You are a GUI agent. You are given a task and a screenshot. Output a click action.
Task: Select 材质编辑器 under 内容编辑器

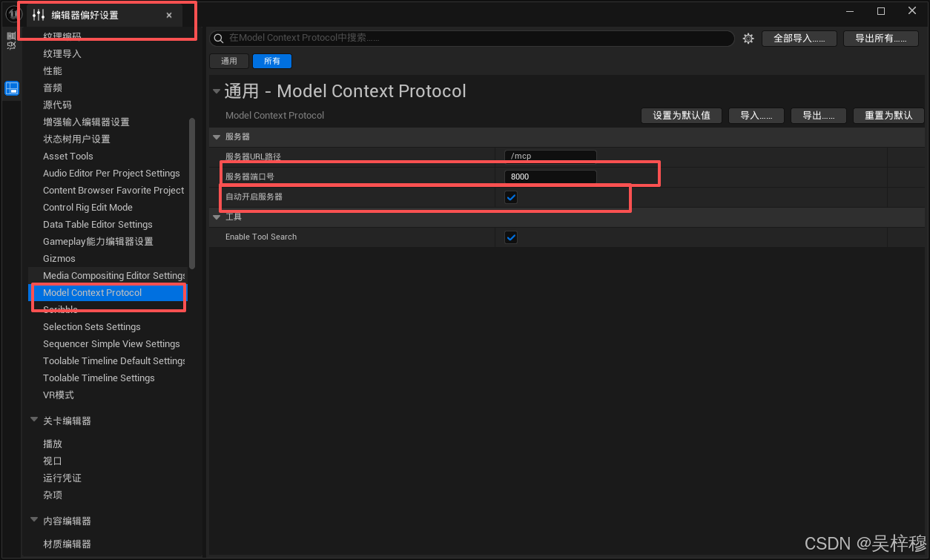pos(67,544)
